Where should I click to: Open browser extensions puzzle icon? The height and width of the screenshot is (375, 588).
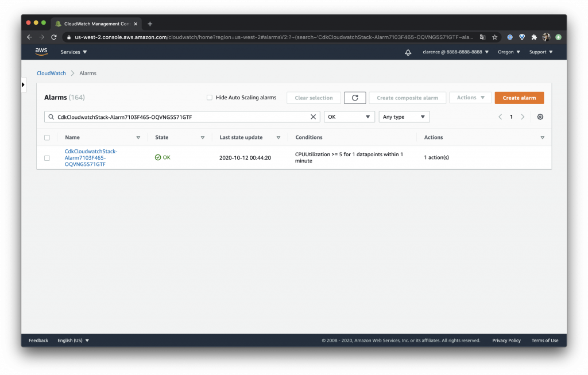(x=534, y=37)
